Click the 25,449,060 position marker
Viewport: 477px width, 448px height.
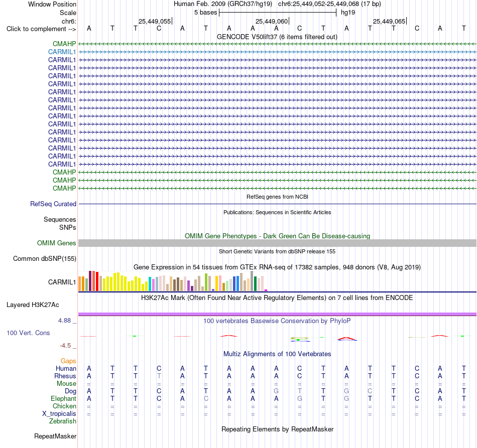[272, 21]
